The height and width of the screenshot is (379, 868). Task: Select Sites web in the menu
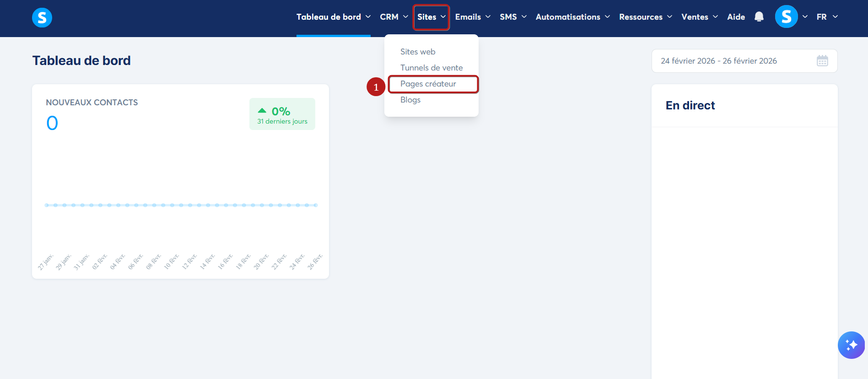point(418,52)
